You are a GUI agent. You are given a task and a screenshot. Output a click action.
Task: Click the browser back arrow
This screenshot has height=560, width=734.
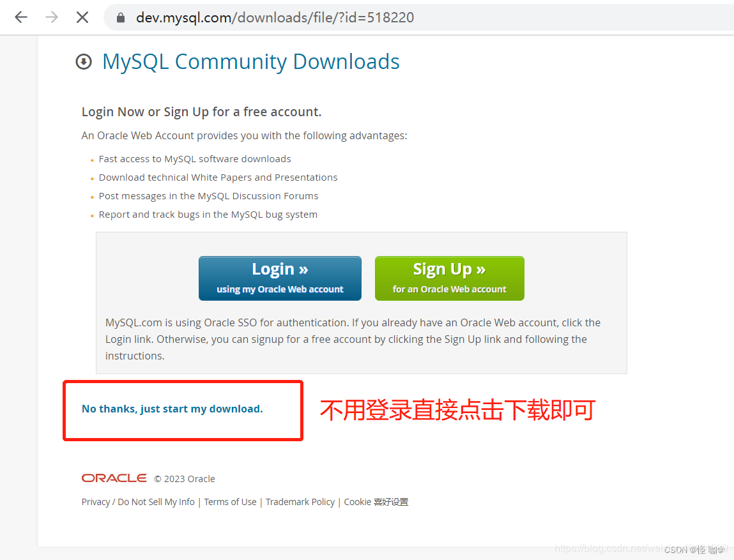click(x=21, y=17)
